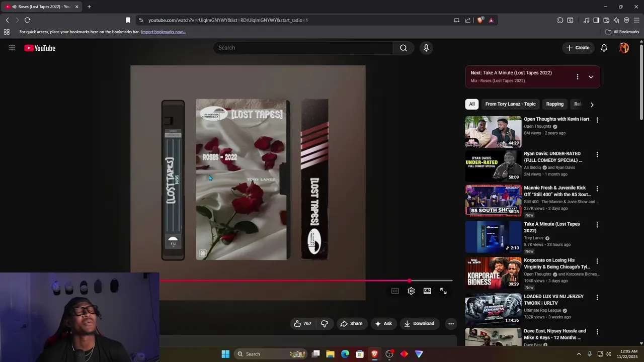644x362 pixels.
Task: Reload the page in browser toolbar
Action: [27, 20]
